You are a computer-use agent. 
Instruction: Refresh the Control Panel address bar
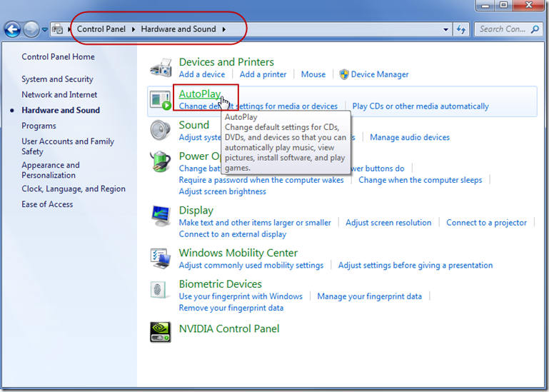coord(461,29)
